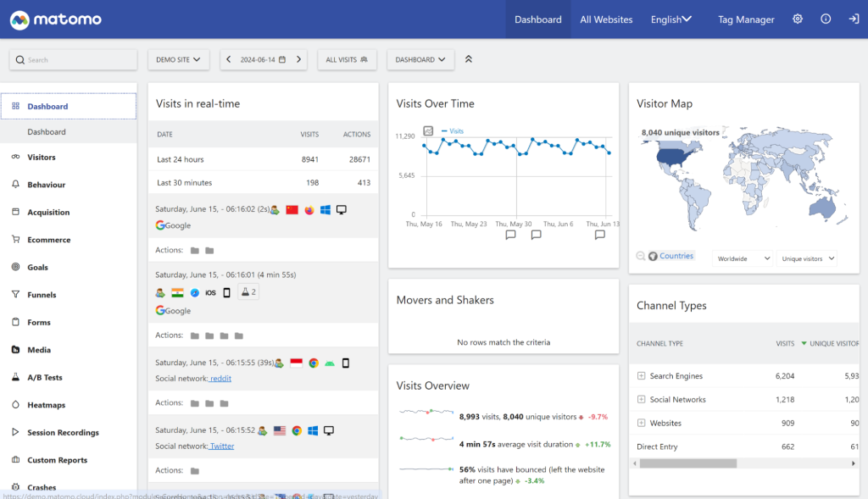Click the reddit social network link
The height and width of the screenshot is (499, 868).
pos(220,378)
